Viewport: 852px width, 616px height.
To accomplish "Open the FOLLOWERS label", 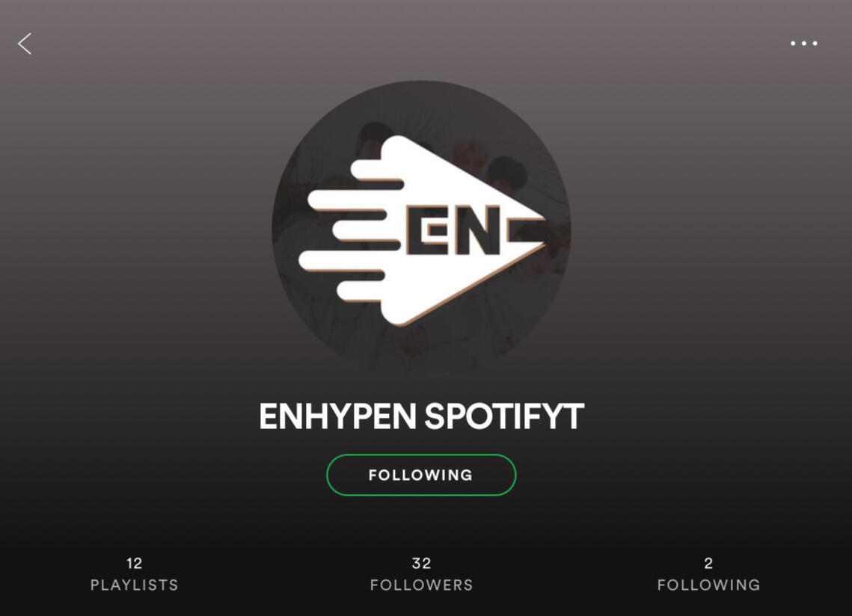I will click(422, 585).
